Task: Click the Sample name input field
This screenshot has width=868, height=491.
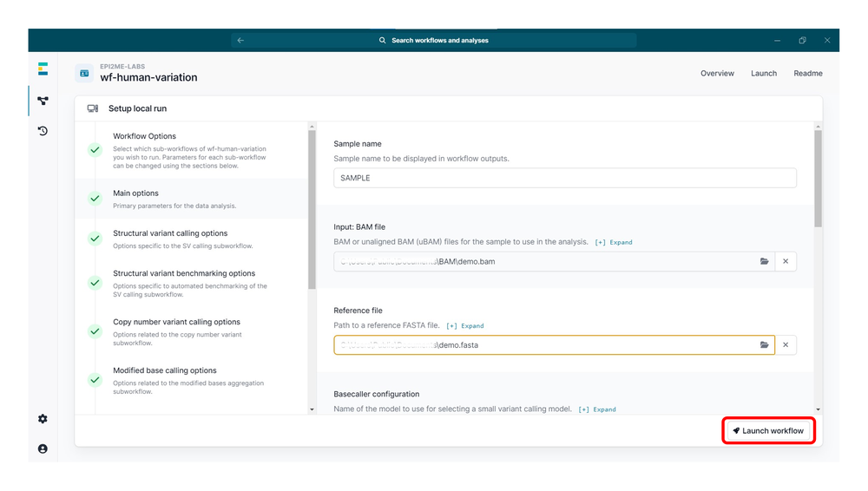Action: pos(565,178)
